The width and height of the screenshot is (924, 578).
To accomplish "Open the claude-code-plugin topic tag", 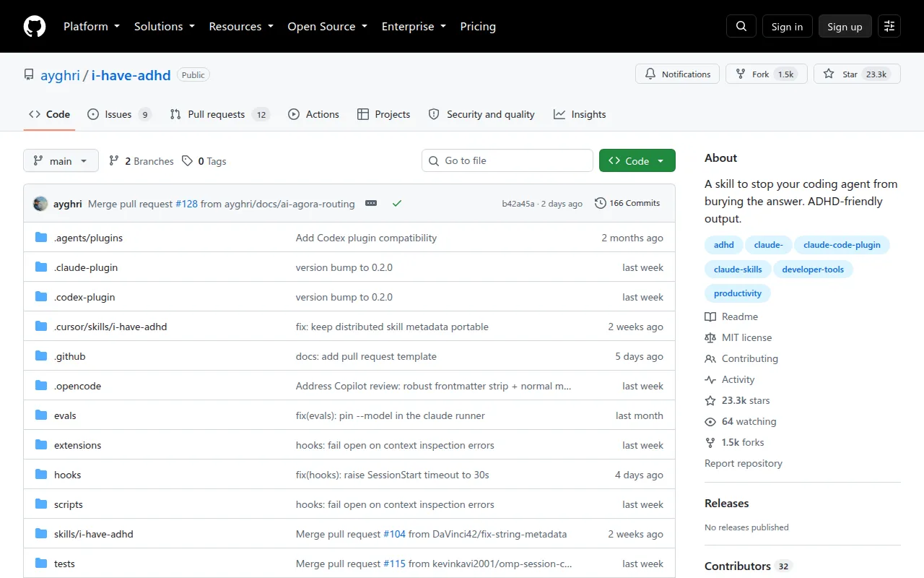I will pos(842,245).
